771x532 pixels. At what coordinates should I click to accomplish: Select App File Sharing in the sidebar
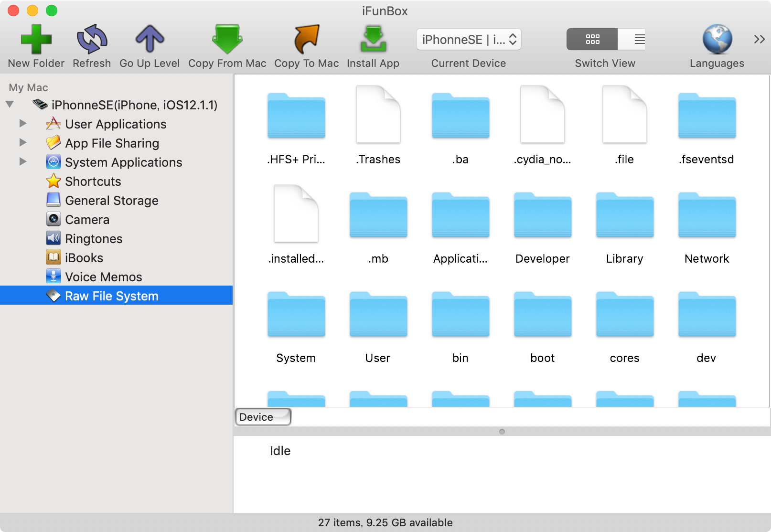pyautogui.click(x=112, y=143)
